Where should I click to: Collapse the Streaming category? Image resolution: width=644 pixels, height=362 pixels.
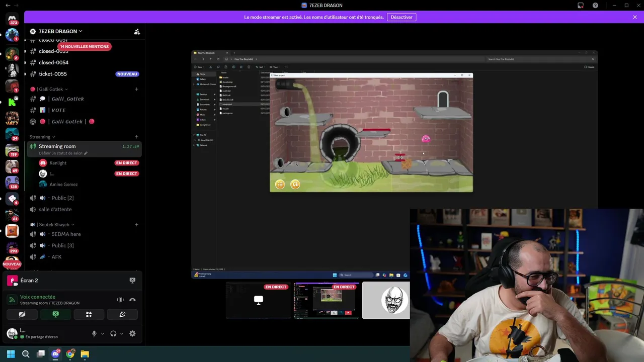click(42, 137)
